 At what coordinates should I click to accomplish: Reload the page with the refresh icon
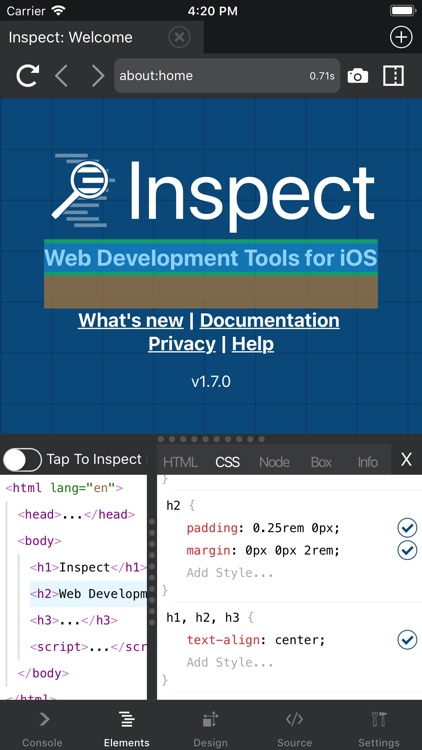(x=27, y=76)
